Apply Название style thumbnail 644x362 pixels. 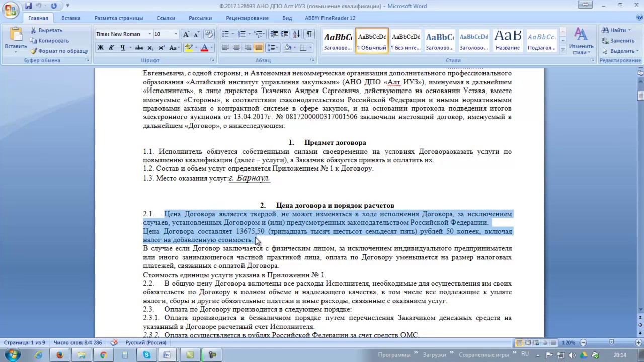point(508,40)
